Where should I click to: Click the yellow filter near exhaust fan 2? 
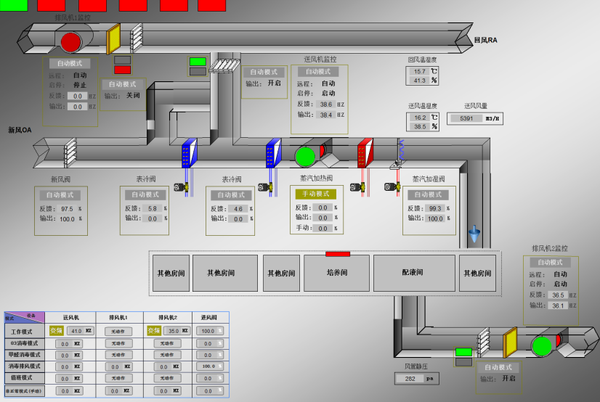click(x=510, y=342)
